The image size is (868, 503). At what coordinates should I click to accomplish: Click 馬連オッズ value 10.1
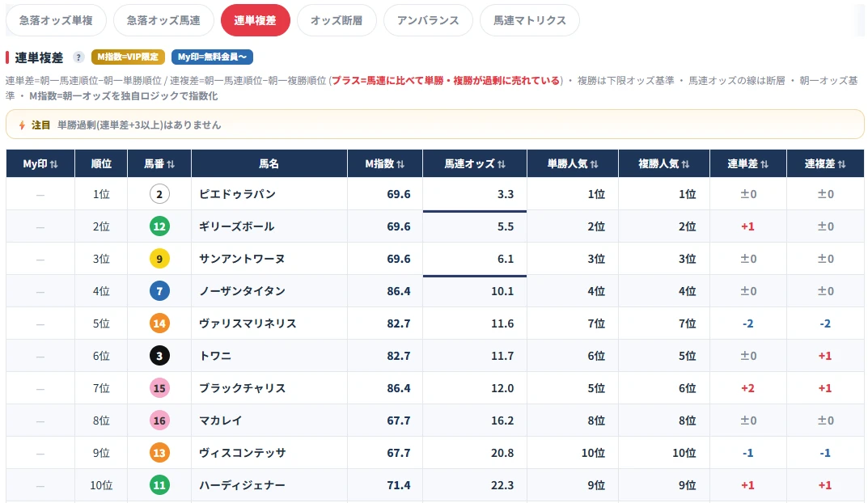point(502,291)
